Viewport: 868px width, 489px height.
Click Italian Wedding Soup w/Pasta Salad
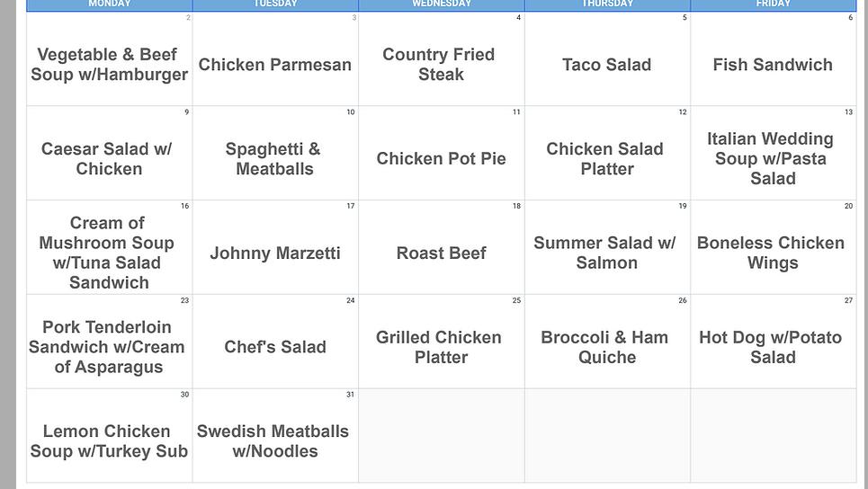(x=773, y=159)
